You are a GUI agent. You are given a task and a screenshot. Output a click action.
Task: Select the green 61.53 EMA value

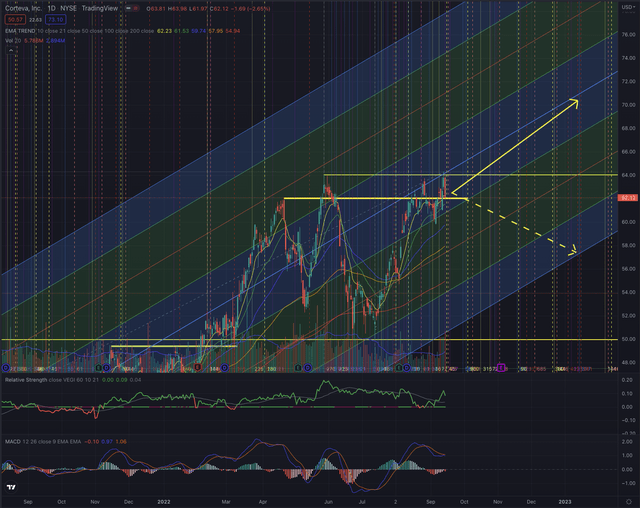pos(181,31)
